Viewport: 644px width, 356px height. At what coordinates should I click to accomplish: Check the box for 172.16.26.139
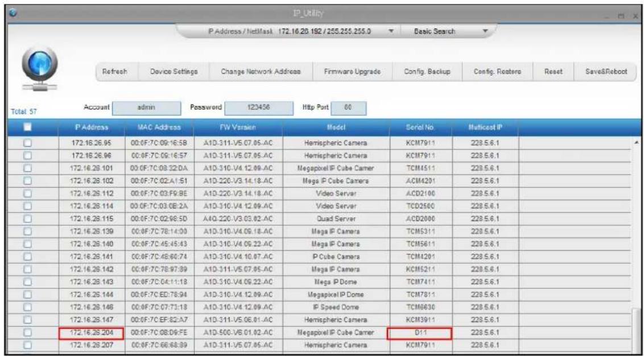click(27, 231)
